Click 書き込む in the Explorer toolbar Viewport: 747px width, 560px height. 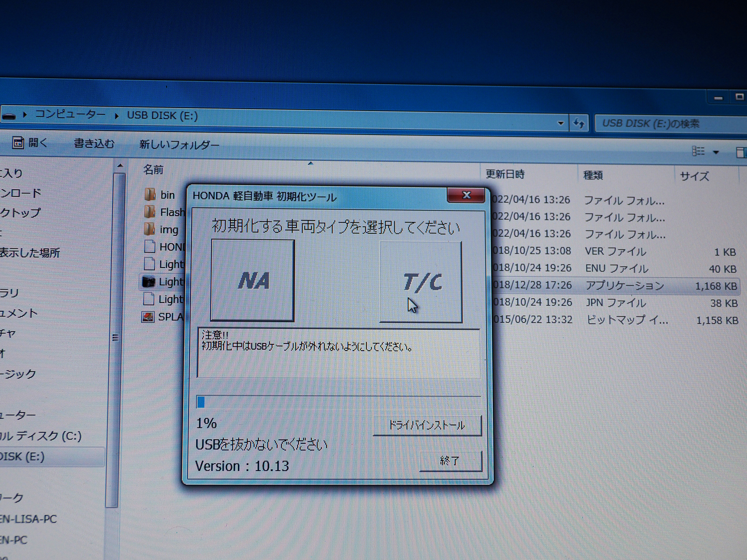click(94, 144)
